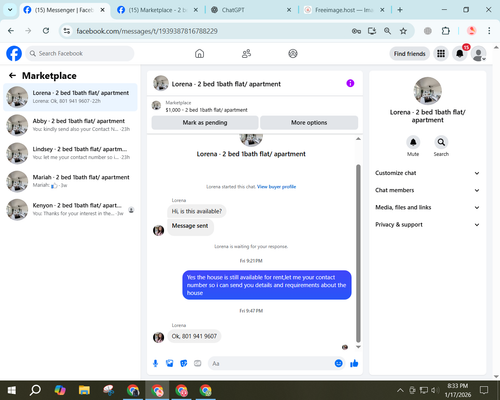
Task: Expand Customize chat section
Action: [427, 173]
